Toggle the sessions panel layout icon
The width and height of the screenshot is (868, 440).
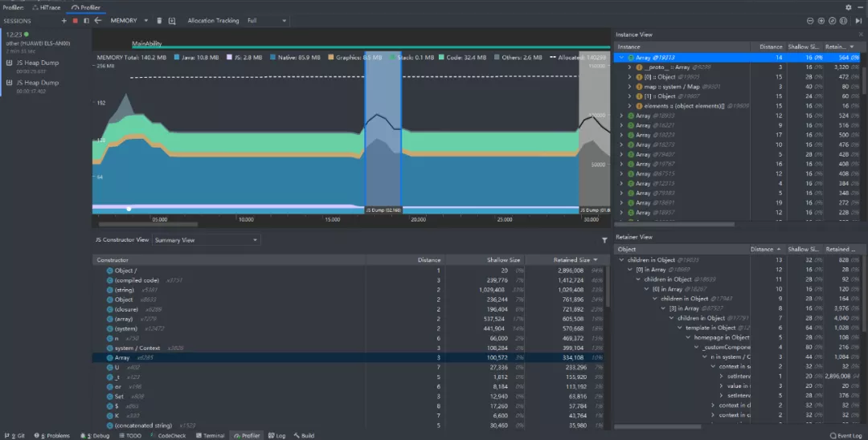pos(86,20)
